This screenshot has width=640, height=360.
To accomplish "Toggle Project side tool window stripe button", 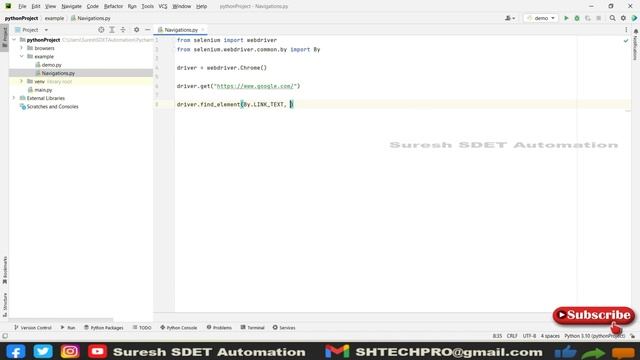I will click(x=5, y=37).
